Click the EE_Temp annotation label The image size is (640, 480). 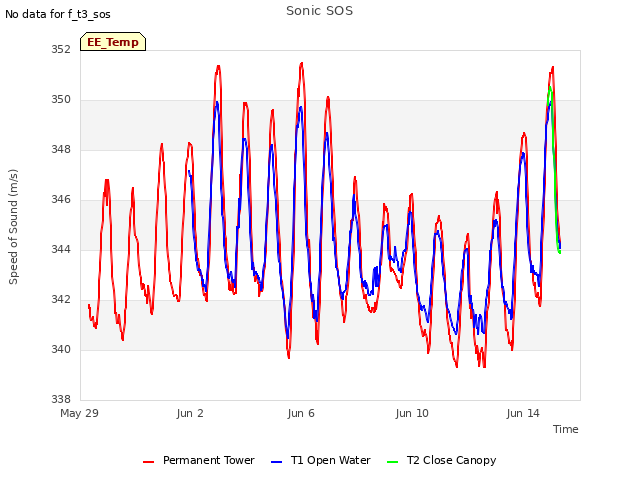tap(113, 42)
